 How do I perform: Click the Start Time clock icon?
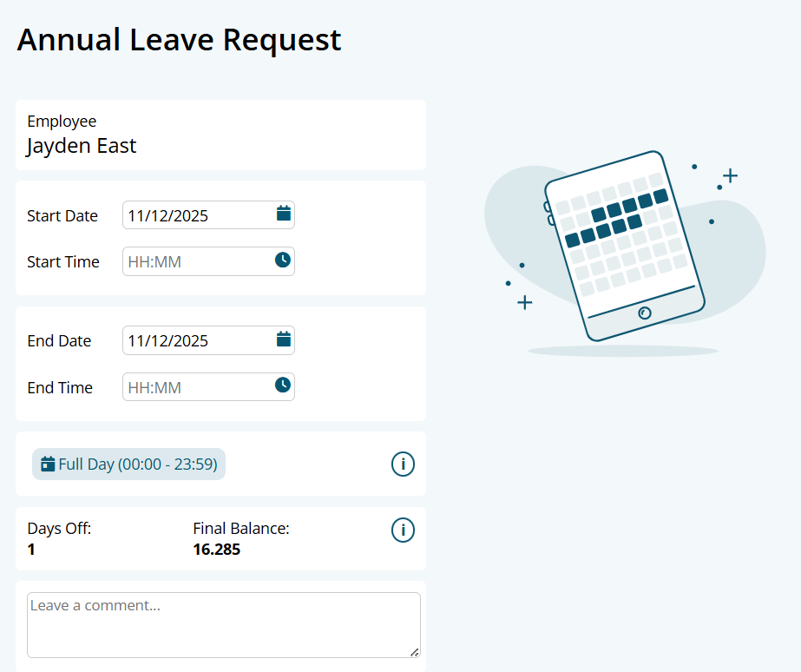tap(283, 260)
